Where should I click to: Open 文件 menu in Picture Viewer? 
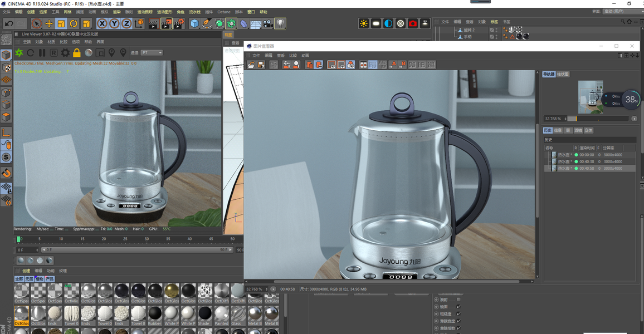click(256, 56)
